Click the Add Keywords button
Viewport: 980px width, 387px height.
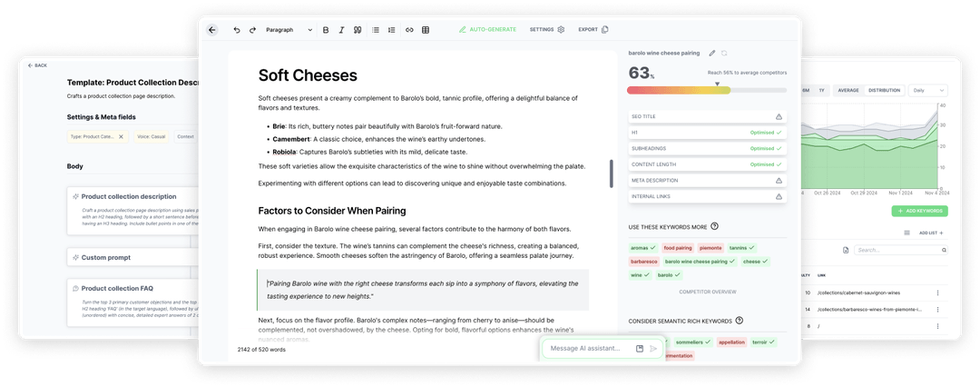[919, 211]
